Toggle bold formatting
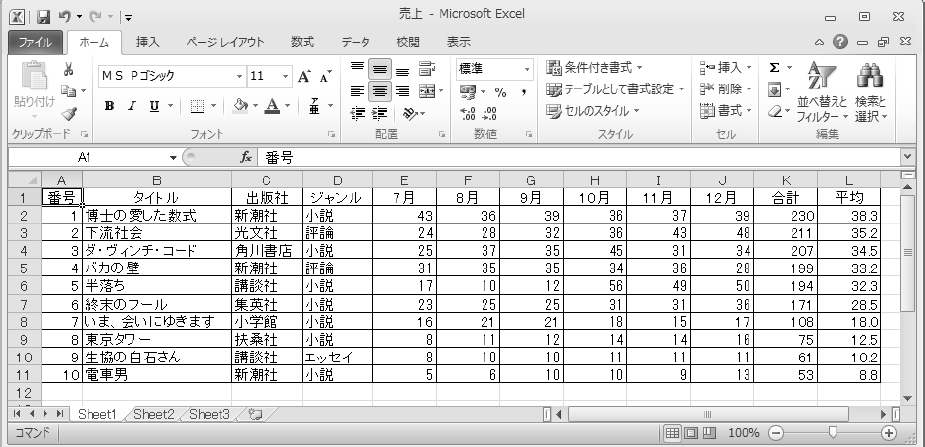This screenshot has height=447, width=925. coord(110,106)
